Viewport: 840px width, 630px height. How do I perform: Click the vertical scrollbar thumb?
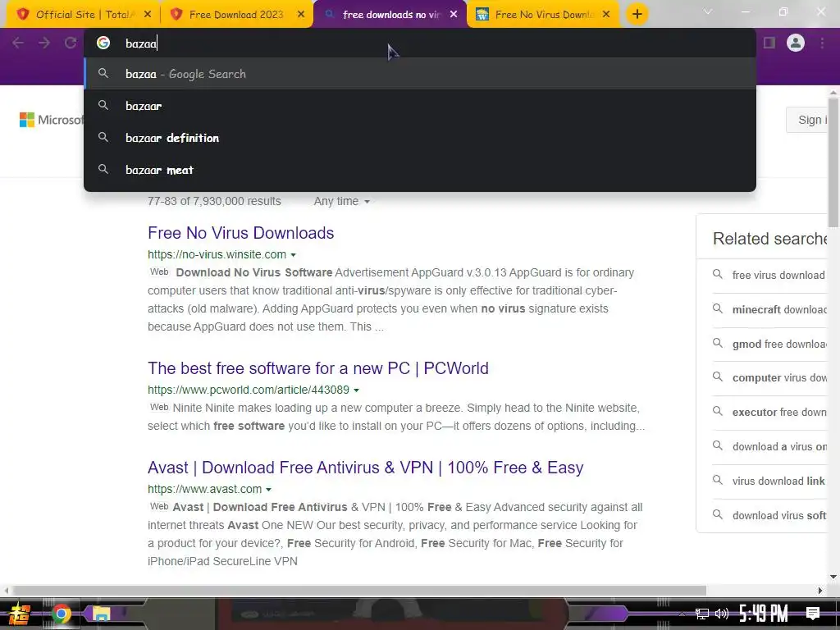pos(833,162)
